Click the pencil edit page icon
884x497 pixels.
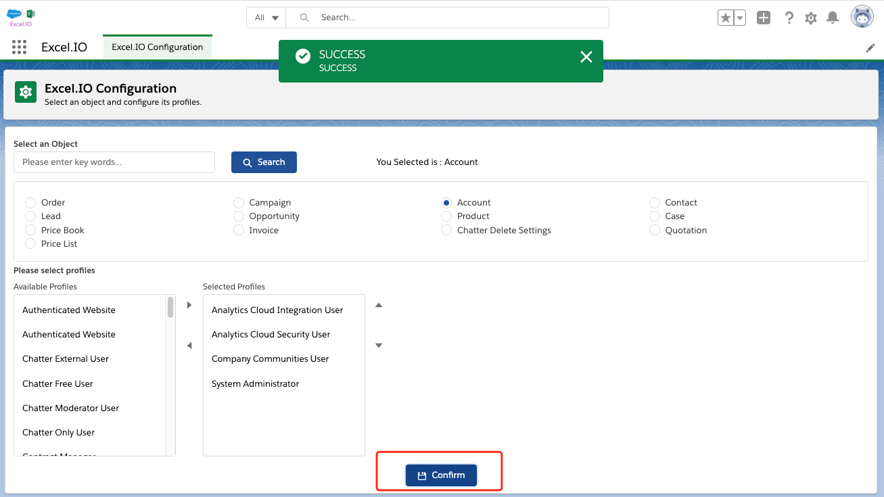click(x=870, y=47)
